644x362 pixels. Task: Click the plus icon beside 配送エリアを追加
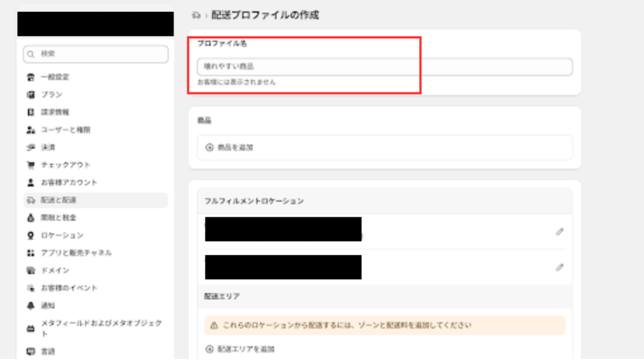pos(209,349)
